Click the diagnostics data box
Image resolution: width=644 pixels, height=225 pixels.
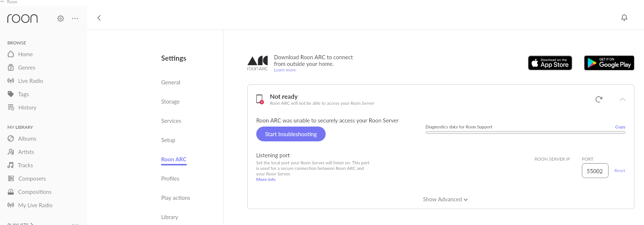(x=525, y=132)
